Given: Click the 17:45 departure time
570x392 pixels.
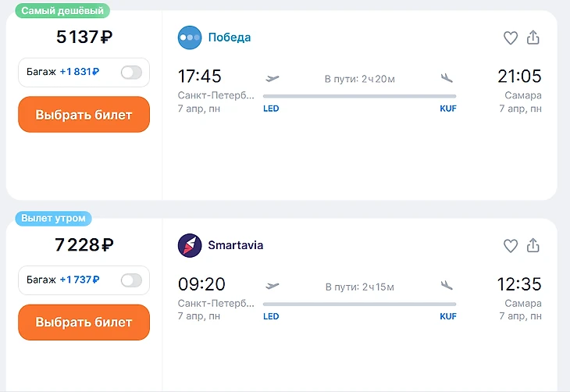Looking at the screenshot, I should tap(200, 77).
